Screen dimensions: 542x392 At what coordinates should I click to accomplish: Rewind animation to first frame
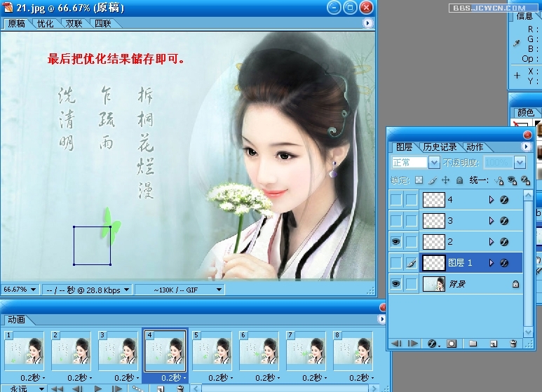[x=57, y=389]
